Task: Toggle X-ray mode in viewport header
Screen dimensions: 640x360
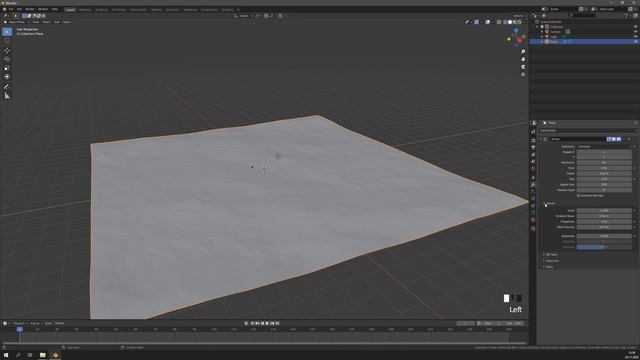Action: pos(499,22)
